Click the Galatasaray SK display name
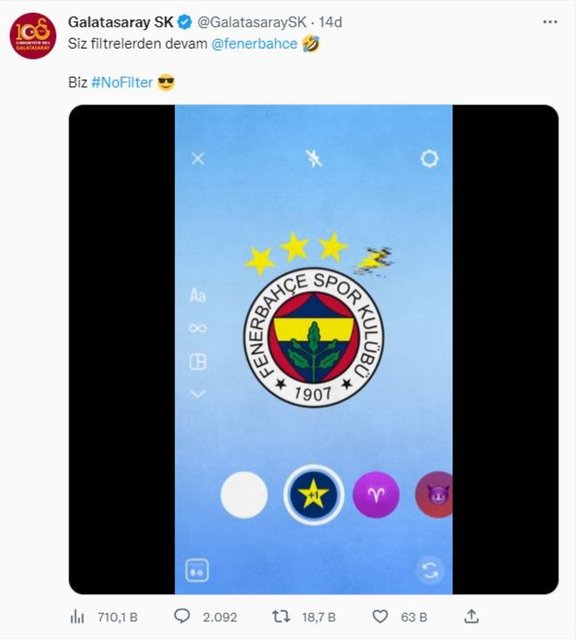 [120, 22]
